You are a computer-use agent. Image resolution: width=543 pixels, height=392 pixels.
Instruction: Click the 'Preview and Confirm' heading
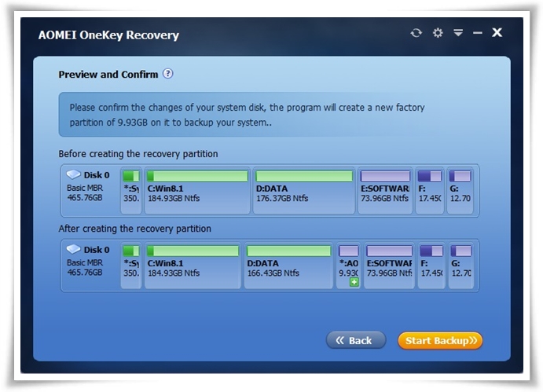click(x=108, y=75)
